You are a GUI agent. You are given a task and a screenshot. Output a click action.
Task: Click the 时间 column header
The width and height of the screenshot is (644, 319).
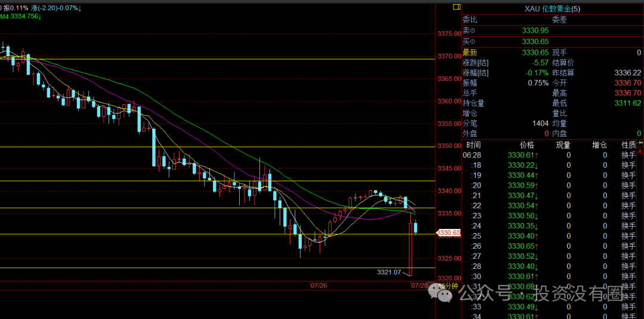click(x=473, y=145)
